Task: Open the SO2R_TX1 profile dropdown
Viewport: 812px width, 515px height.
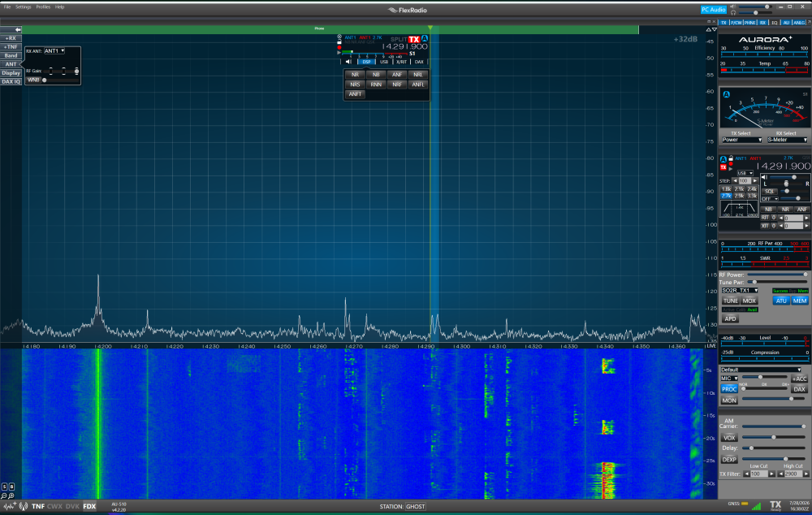Action: (x=740, y=290)
